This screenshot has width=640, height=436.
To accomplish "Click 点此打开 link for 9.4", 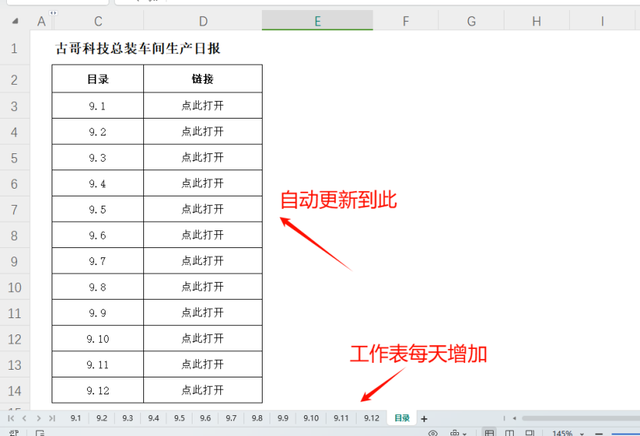I will pyautogui.click(x=202, y=183).
